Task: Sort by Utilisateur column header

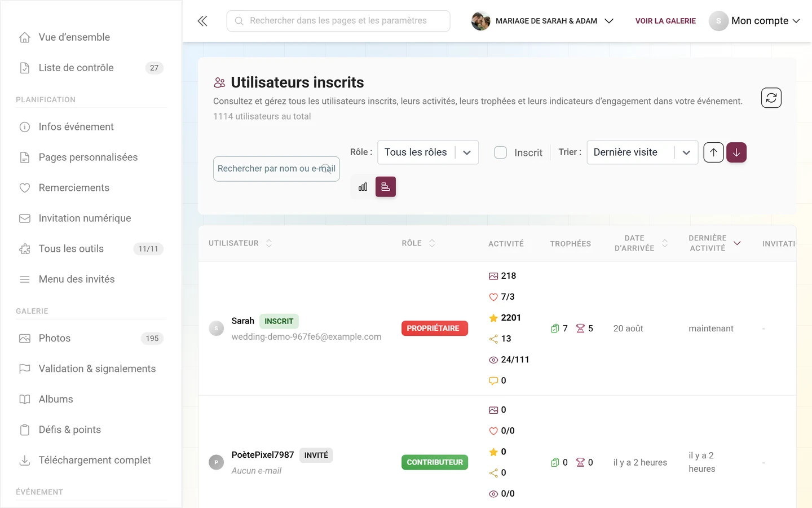Action: click(240, 243)
